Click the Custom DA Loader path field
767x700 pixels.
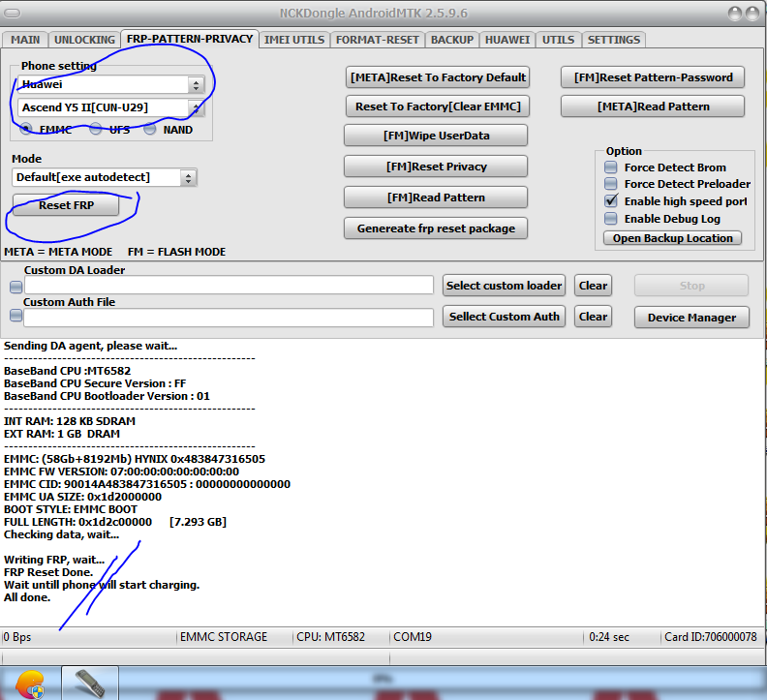pos(229,286)
